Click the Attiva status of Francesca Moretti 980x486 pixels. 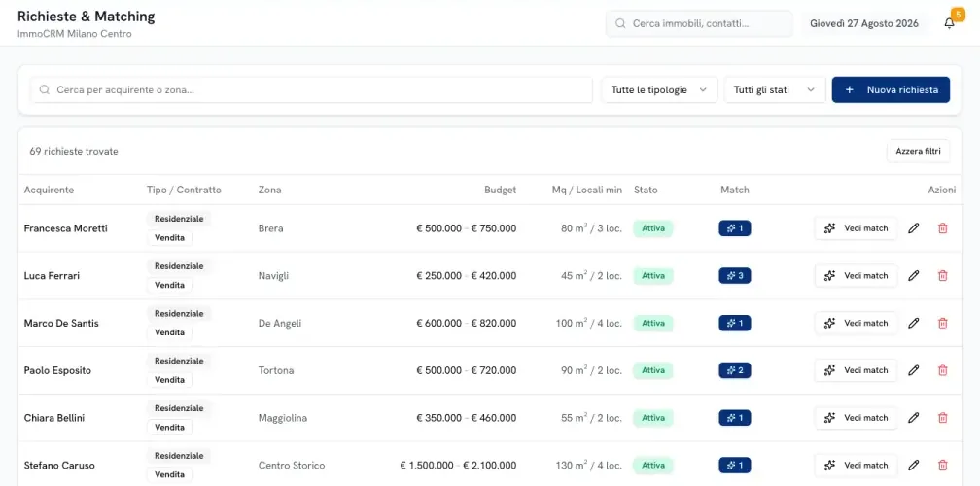[x=653, y=228]
